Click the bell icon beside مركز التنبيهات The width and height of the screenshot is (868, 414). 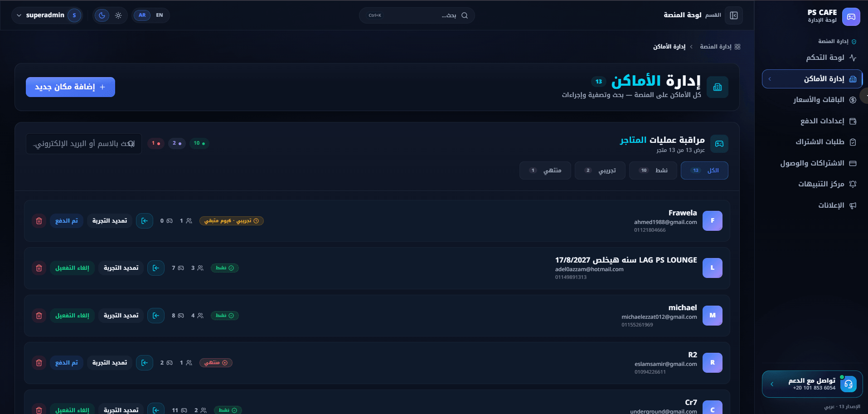tap(853, 184)
